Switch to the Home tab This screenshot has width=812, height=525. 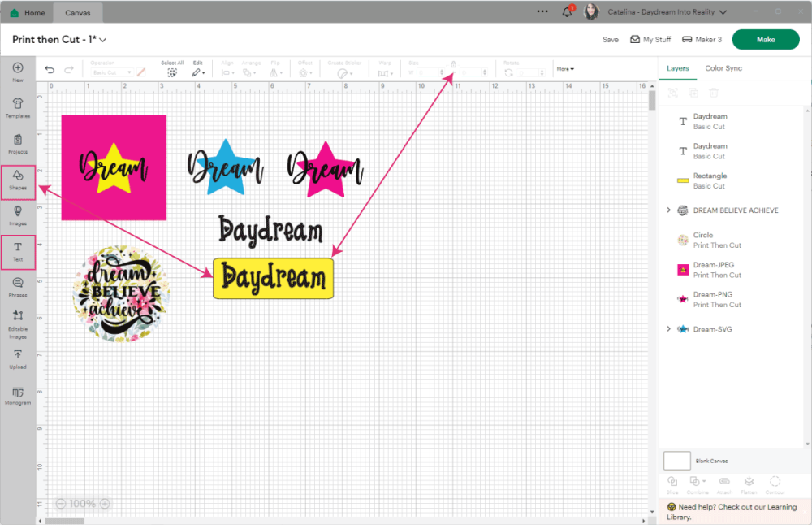(28, 13)
